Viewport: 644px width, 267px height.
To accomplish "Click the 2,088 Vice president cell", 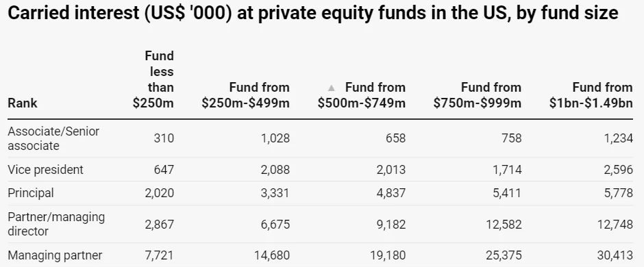I will tap(275, 169).
